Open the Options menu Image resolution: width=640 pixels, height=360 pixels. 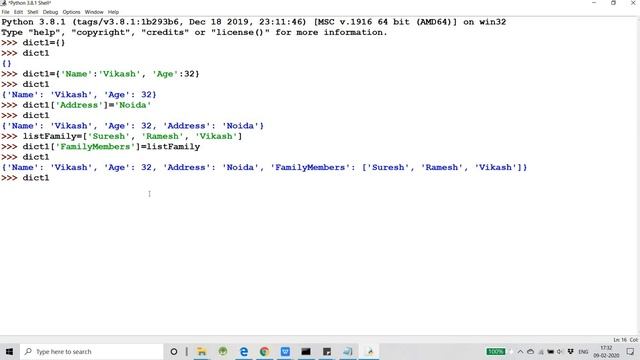pyautogui.click(x=71, y=12)
